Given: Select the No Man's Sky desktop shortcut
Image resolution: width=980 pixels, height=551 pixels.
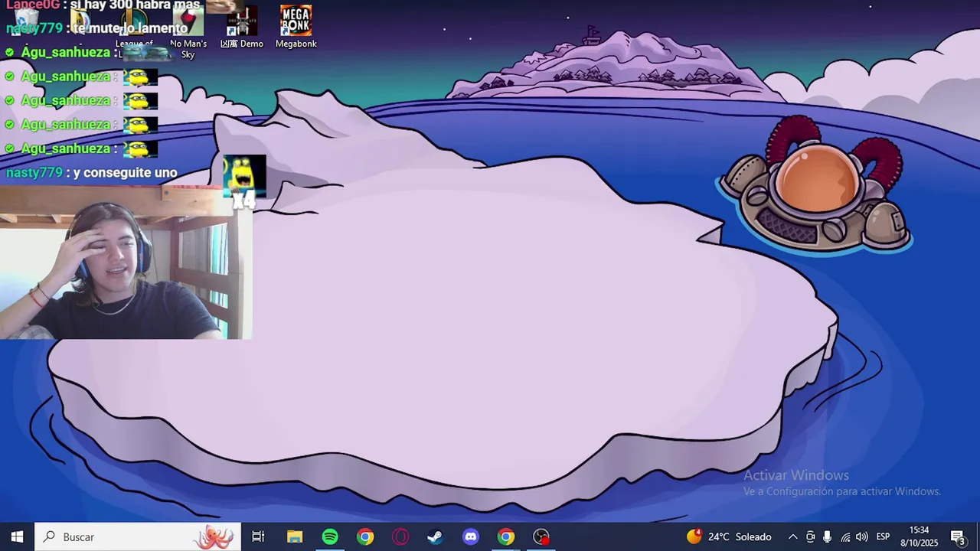Looking at the screenshot, I should [188, 31].
